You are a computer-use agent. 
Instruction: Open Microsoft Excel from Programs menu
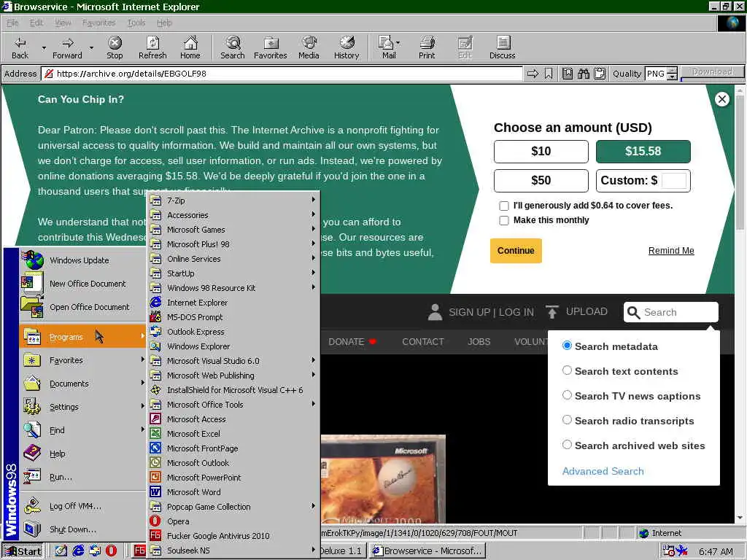click(233, 434)
